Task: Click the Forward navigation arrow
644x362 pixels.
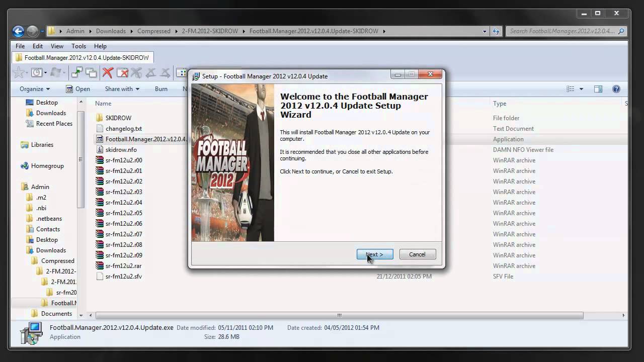Action: tap(32, 31)
